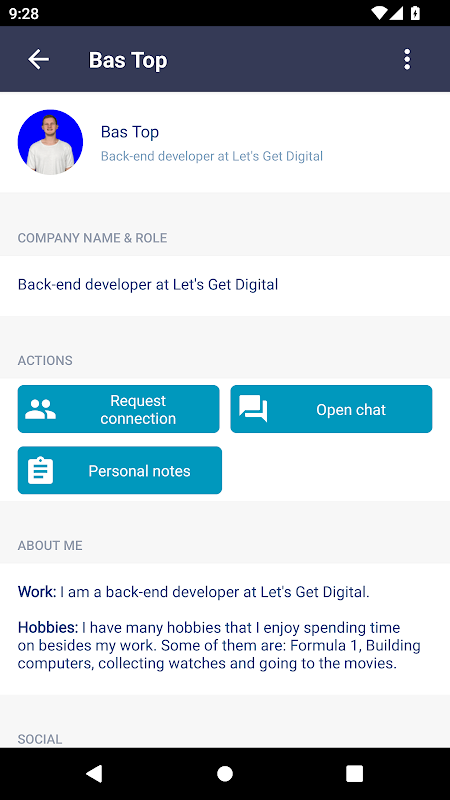
Task: View Bas Top's profile photo
Action: [50, 142]
